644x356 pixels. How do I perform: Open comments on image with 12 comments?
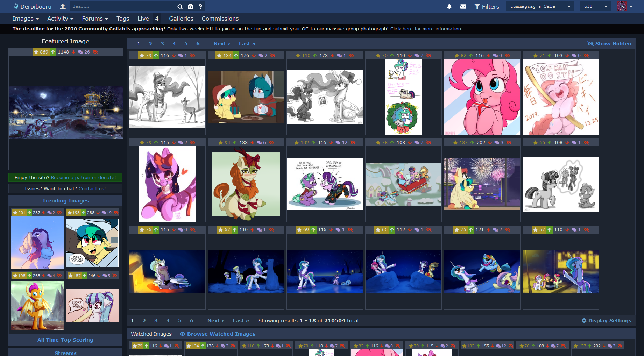point(341,142)
